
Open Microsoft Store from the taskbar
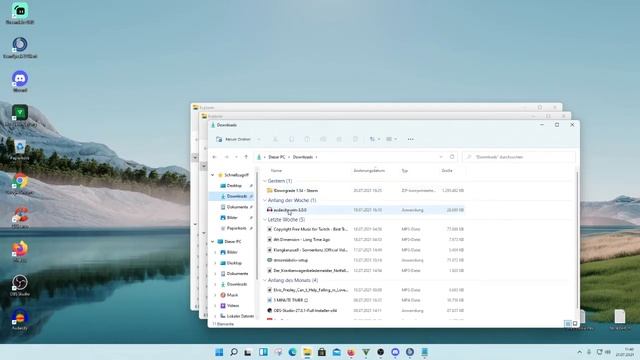(x=322, y=352)
